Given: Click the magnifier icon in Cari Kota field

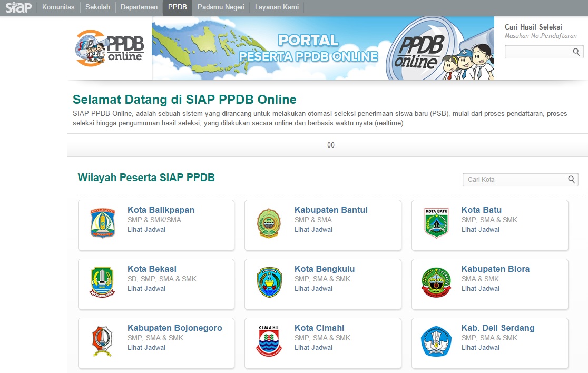Looking at the screenshot, I should tap(571, 180).
